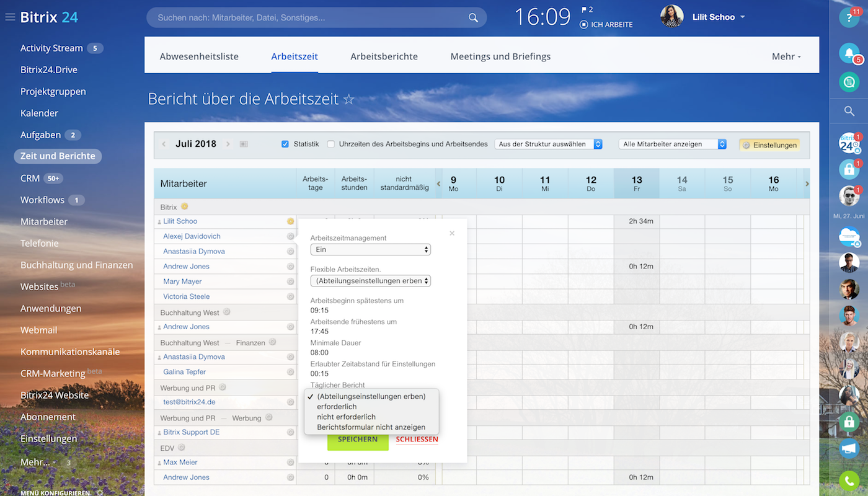Expand the Mehr dropdown in top tabs
868x496 pixels.
click(786, 56)
